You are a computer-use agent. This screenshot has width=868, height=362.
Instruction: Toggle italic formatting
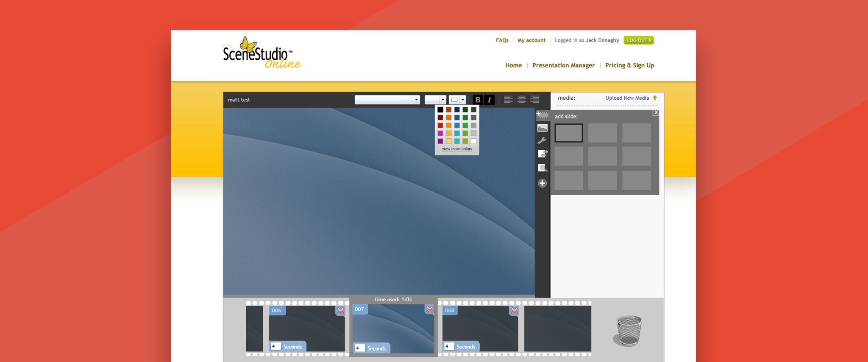tap(489, 100)
